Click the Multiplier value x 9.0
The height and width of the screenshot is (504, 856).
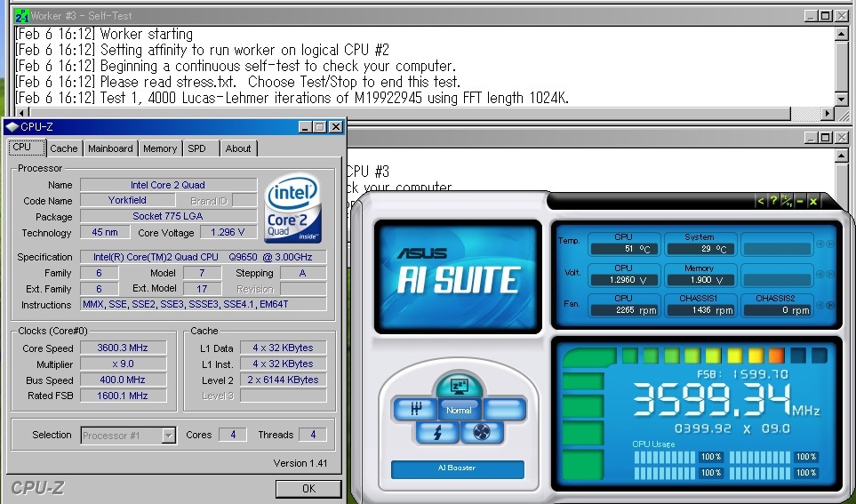pos(123,364)
